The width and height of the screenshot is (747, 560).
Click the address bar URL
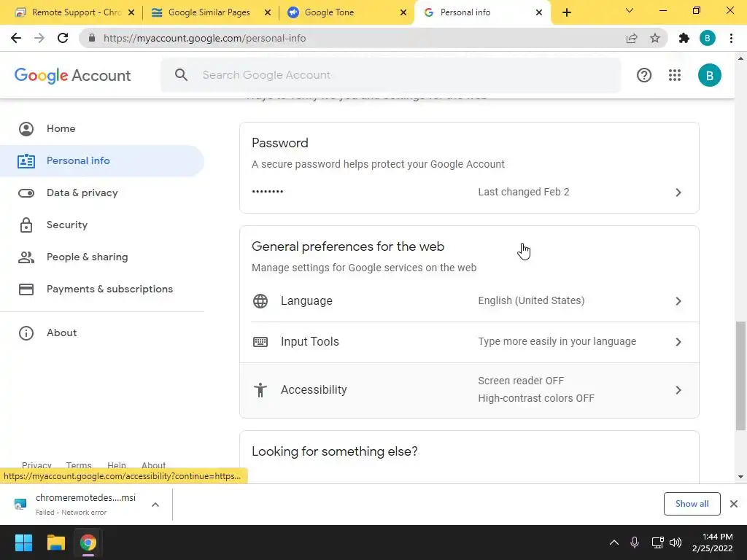coord(204,38)
